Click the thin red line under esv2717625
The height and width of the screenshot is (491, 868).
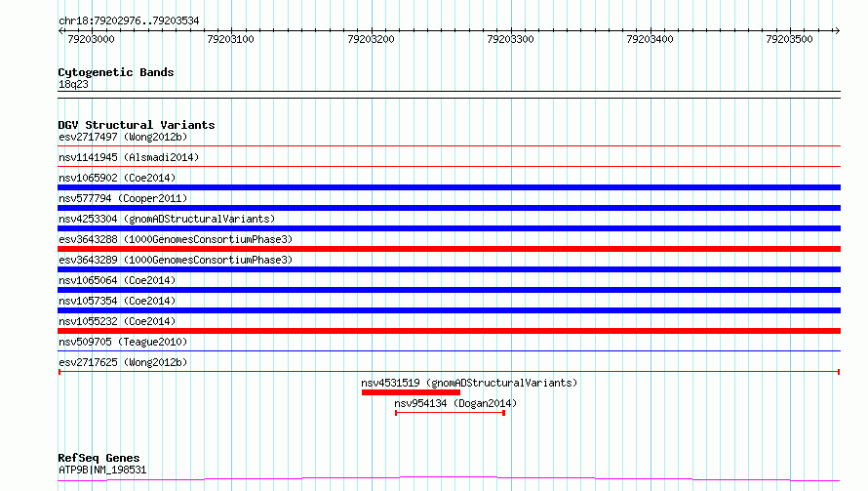449,372
